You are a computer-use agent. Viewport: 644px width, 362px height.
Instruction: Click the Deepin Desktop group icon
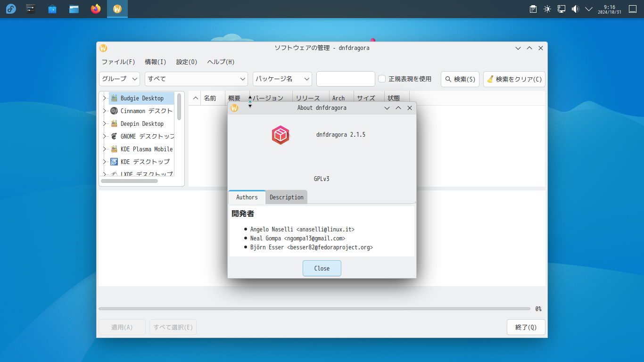pyautogui.click(x=114, y=123)
